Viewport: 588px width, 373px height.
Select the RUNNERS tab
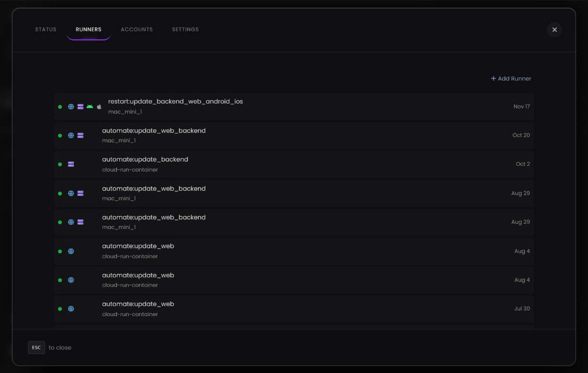88,29
